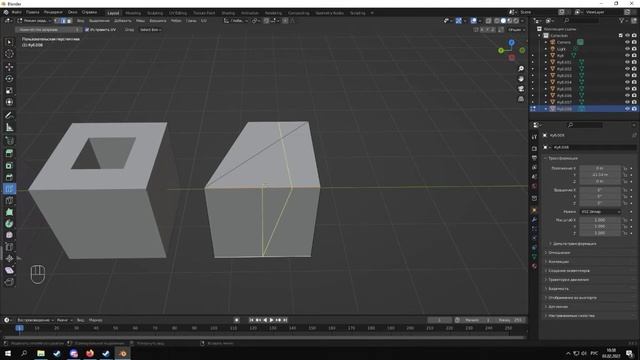Open the Правка menu
This screenshot has width=640, height=360.
point(33,12)
